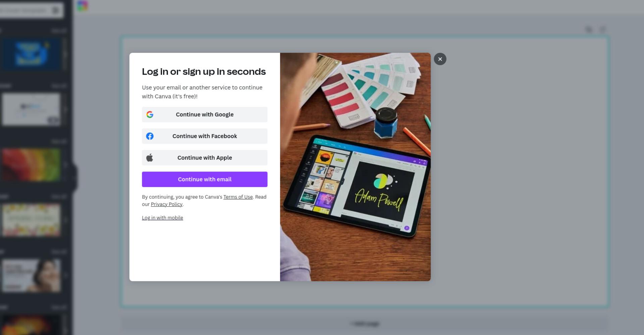Click Continue with email button
Viewport: 644px width, 335px height.
205,179
